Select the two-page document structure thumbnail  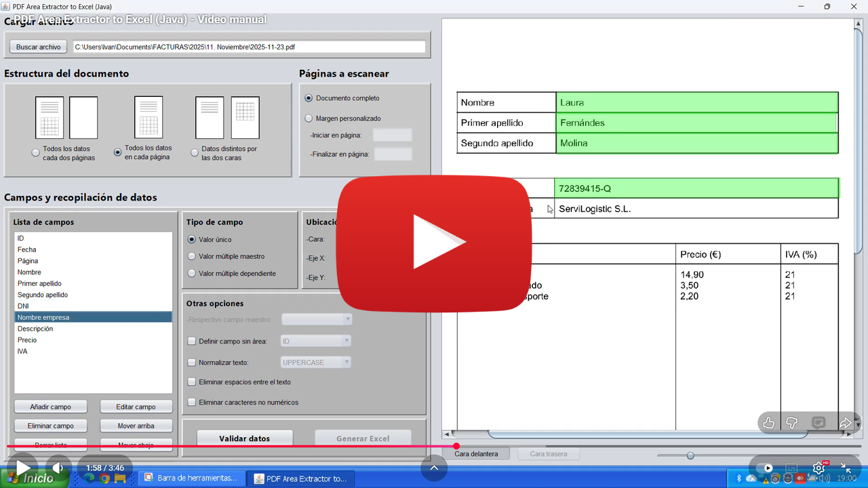[66, 117]
